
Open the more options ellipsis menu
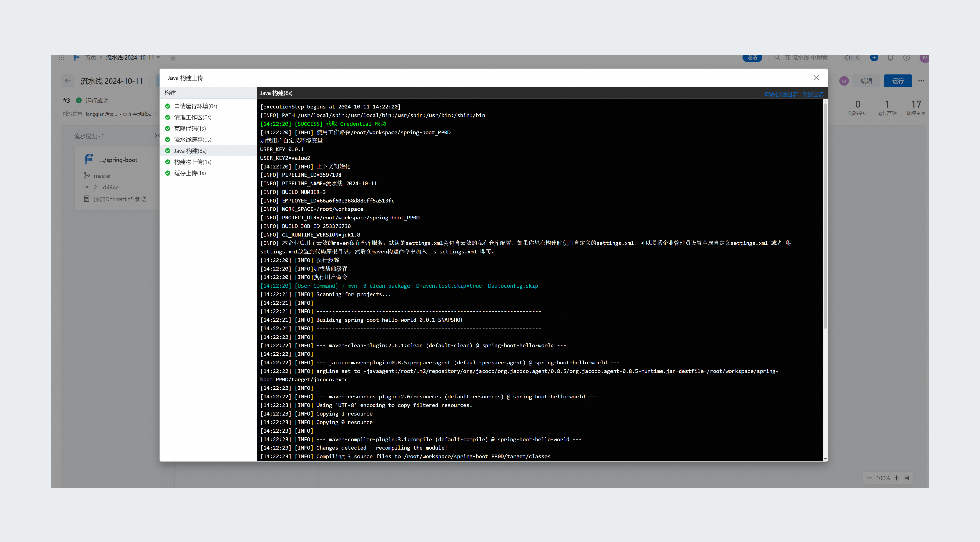921,81
